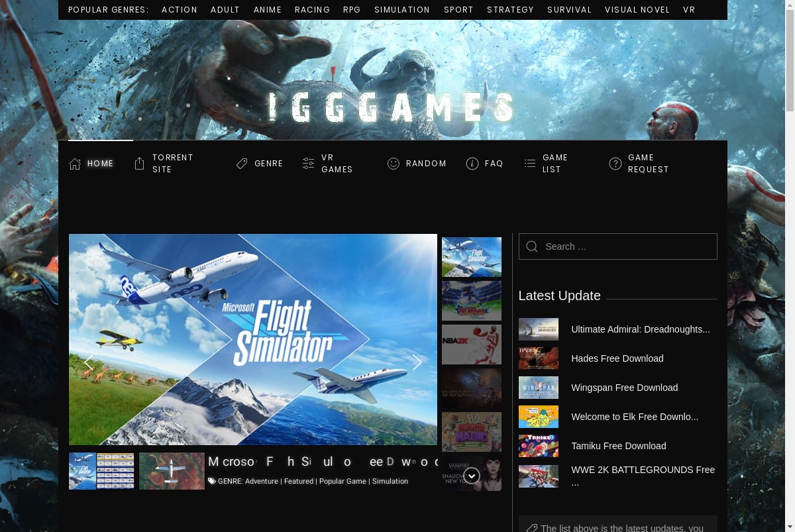Open the FAQ link
Image resolution: width=795 pixels, height=532 pixels.
point(494,164)
